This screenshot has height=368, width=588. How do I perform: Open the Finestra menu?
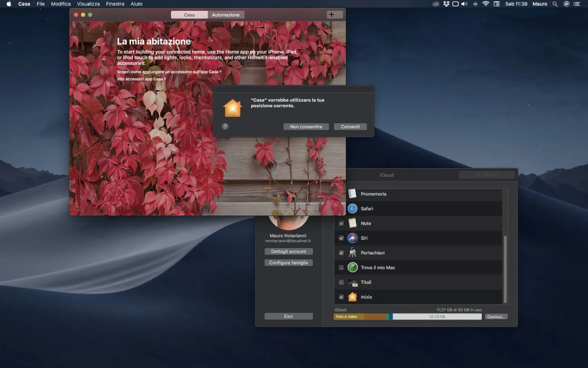coord(115,4)
